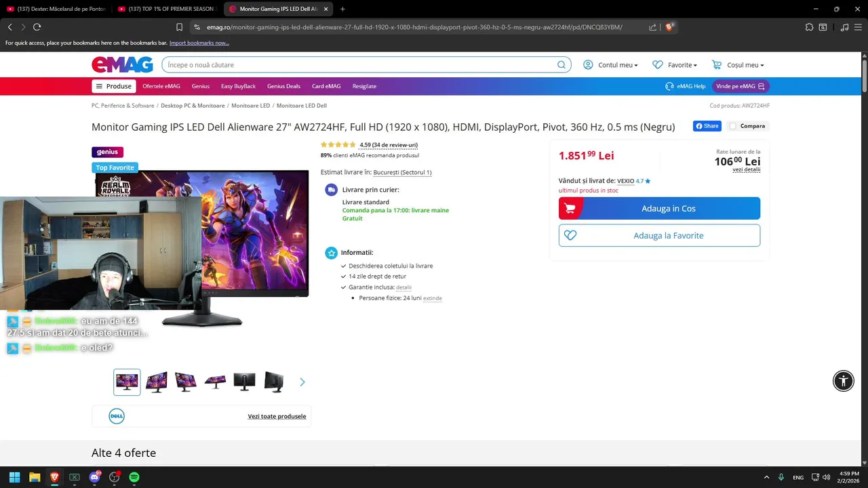The image size is (868, 488).
Task: Click extinde warranty link
Action: click(x=432, y=298)
